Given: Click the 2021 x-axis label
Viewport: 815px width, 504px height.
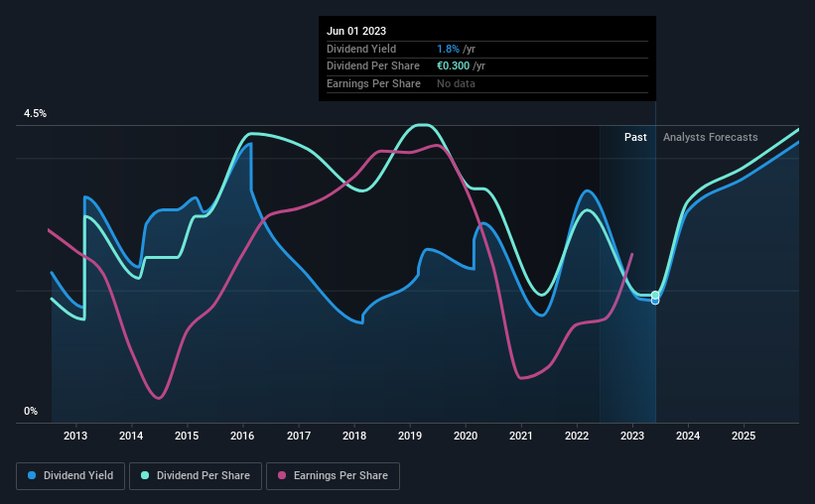Looking at the screenshot, I should click(x=521, y=436).
